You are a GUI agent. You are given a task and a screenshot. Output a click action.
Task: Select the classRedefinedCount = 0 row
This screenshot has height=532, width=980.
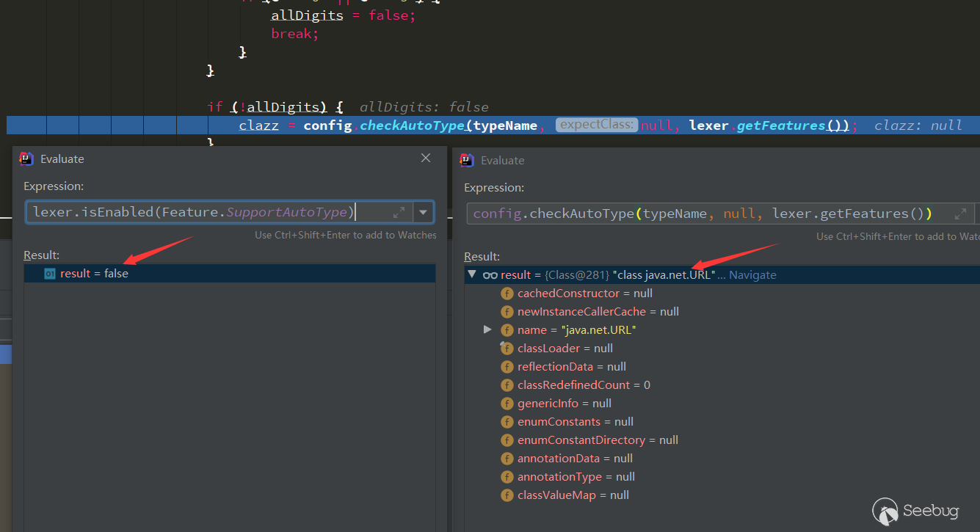click(584, 385)
